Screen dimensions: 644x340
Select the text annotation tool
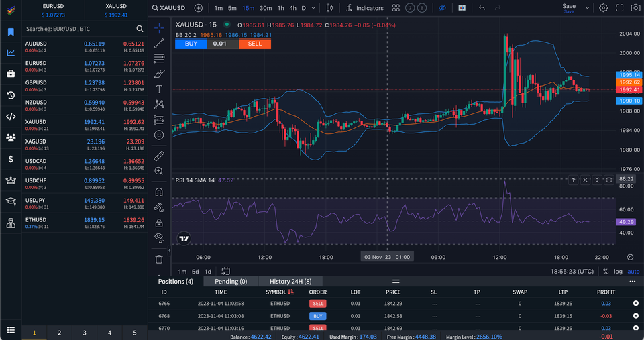pos(159,89)
